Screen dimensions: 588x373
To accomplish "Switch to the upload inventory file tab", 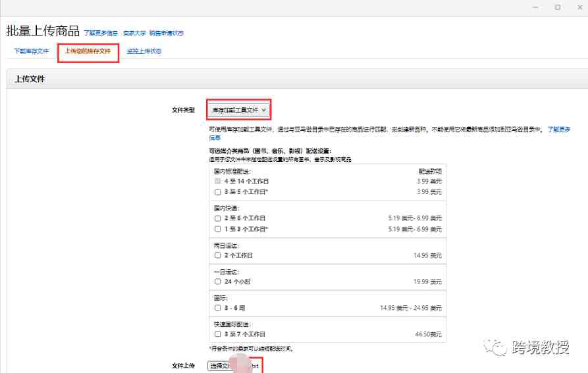I will (88, 51).
